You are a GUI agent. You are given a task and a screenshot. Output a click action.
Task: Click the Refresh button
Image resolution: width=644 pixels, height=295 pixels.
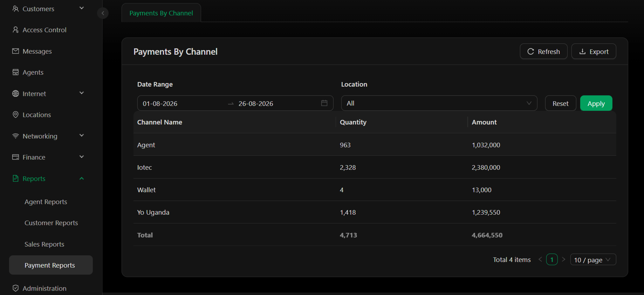(543, 52)
